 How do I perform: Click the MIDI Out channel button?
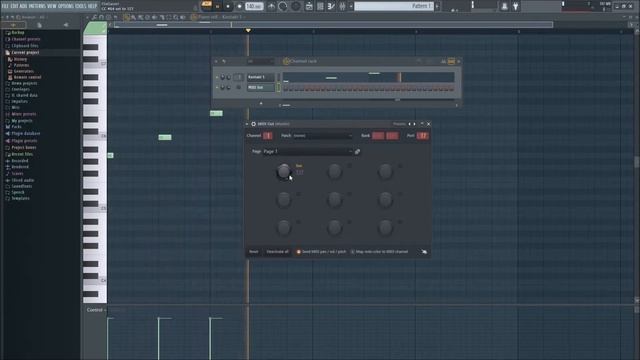point(260,87)
